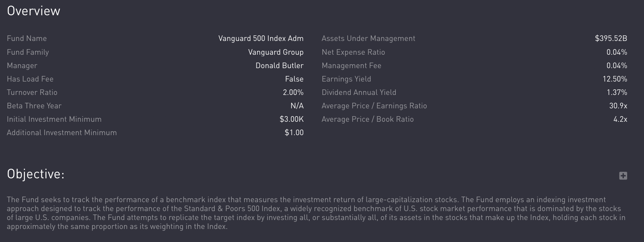
Task: Click the Vanguard 500 Index Adm fund name
Action: [261, 38]
